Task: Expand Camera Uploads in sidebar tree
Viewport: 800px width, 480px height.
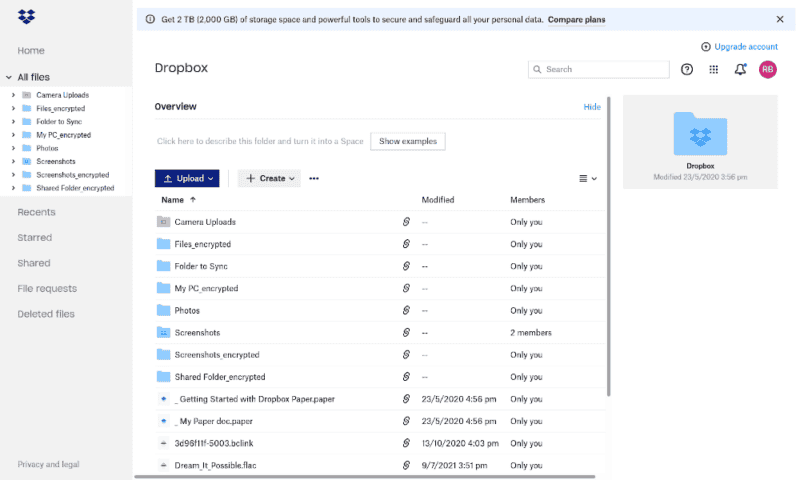Action: coord(13,95)
